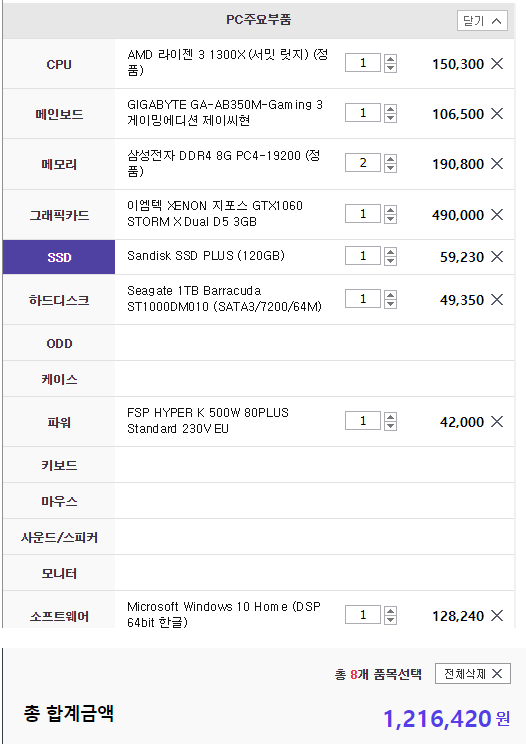Open the 케이스 category
This screenshot has width=526, height=744.
click(x=59, y=379)
